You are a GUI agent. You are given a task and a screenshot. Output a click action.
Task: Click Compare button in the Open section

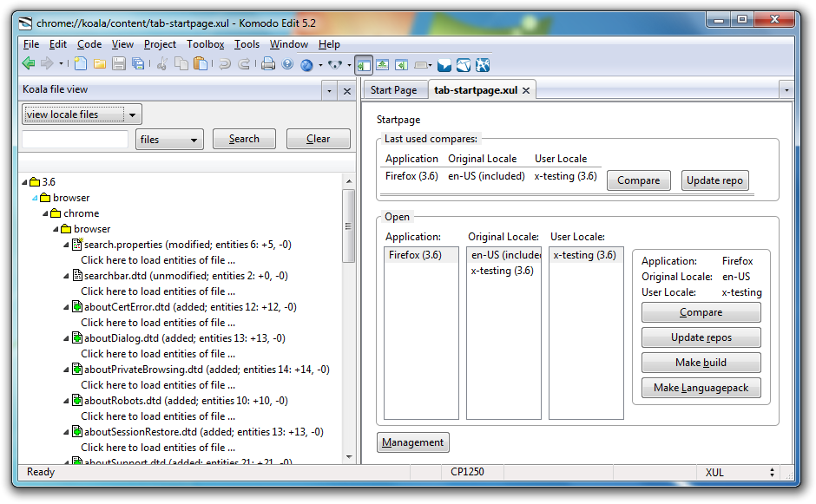[701, 312]
